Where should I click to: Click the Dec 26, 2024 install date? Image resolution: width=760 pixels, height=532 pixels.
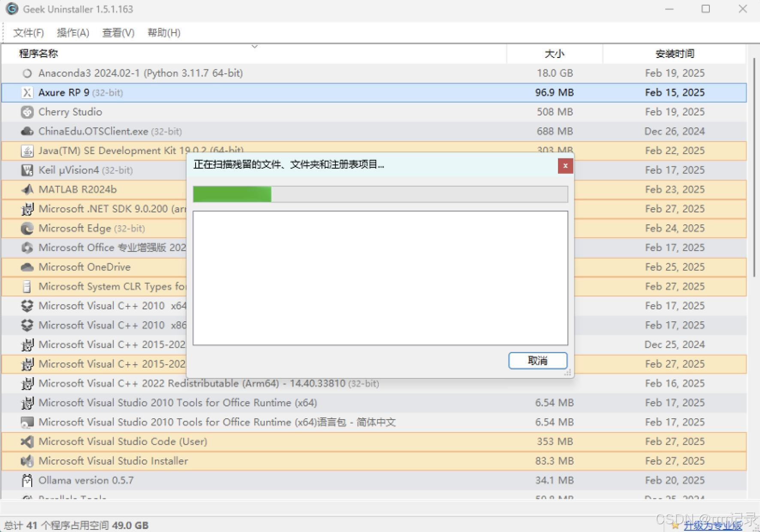[675, 131]
